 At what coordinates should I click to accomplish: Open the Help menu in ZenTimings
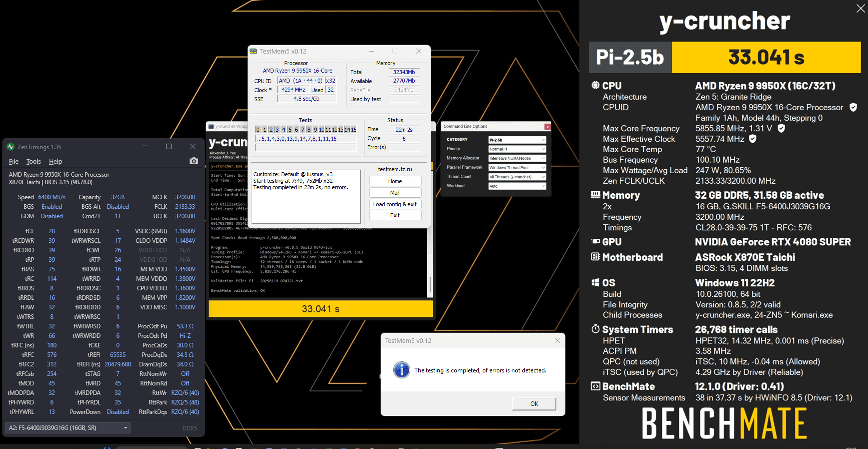(x=56, y=161)
